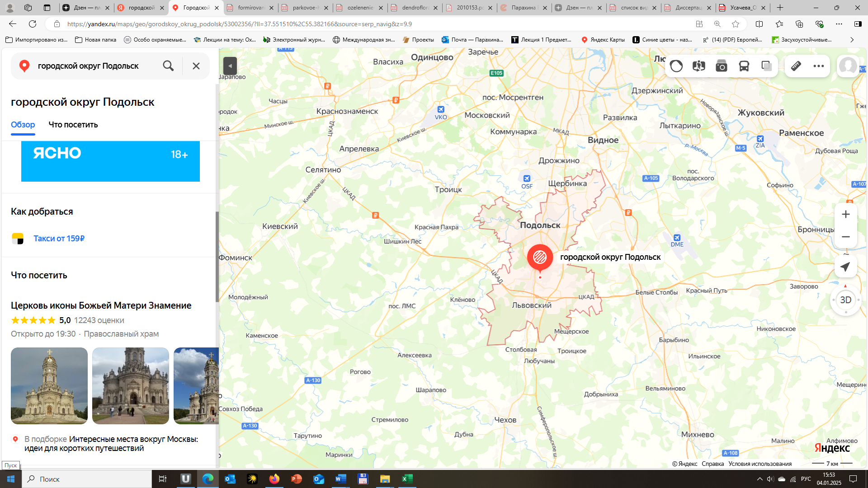Run search with magnifier icon
Viewport: 868px width, 488px height.
168,66
